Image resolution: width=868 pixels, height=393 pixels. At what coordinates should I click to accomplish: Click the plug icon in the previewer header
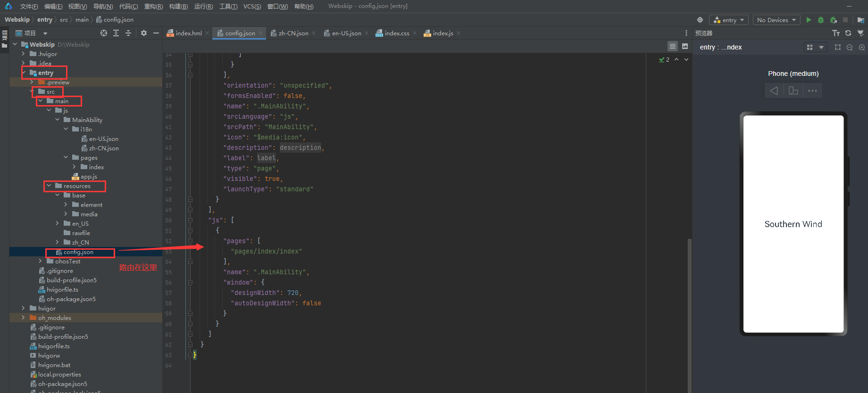860,33
